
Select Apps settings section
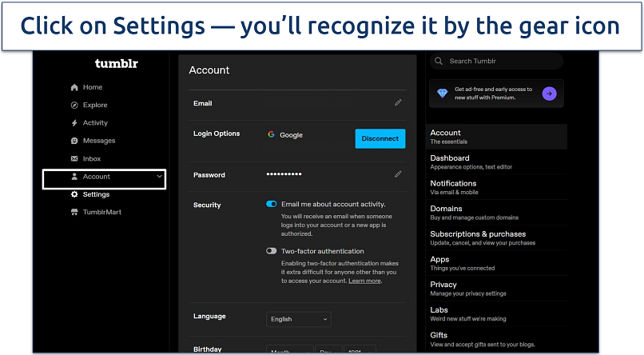(496, 263)
